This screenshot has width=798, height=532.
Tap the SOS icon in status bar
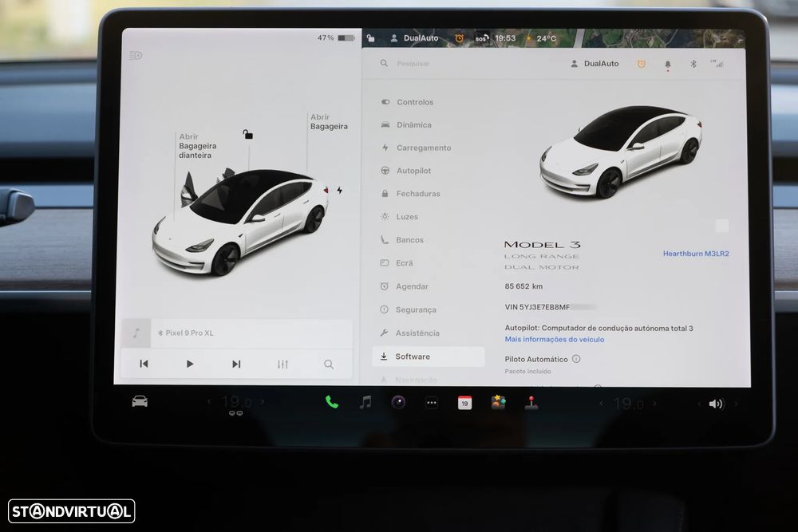coord(482,38)
